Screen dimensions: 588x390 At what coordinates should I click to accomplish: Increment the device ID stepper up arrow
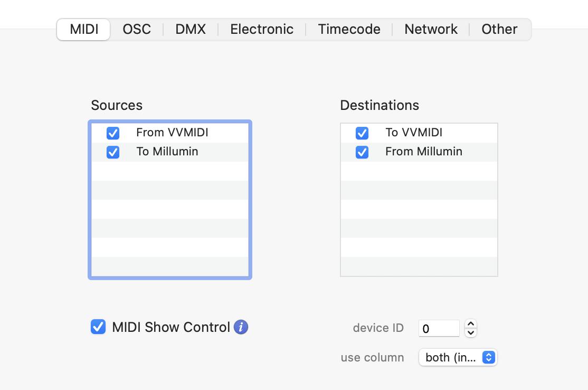(x=470, y=324)
